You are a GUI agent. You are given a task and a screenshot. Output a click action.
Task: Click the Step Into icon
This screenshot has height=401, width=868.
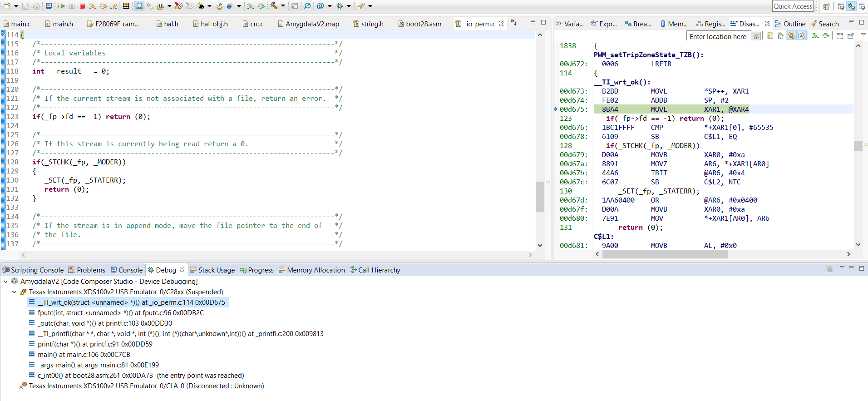click(x=92, y=6)
